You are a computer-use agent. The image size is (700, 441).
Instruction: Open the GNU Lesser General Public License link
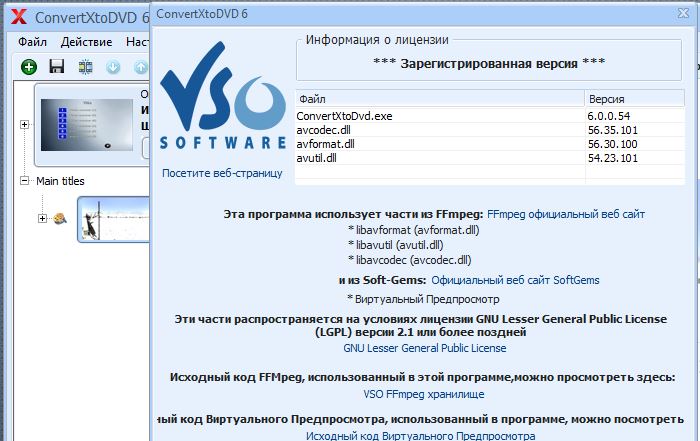(425, 348)
